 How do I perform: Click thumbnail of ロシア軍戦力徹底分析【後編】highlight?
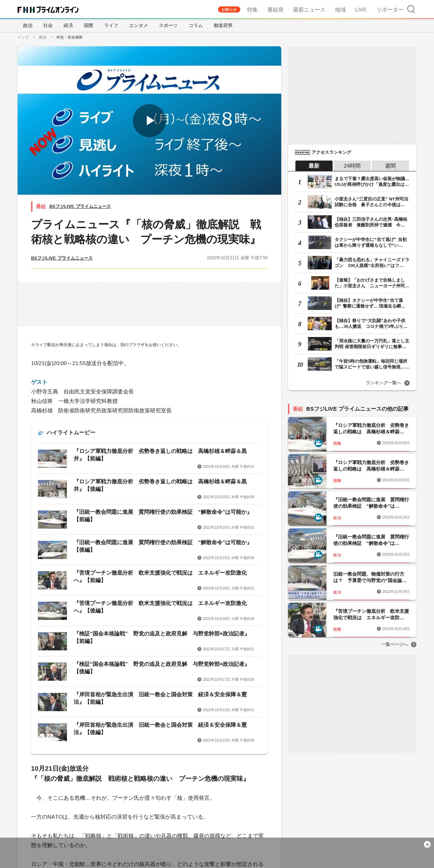click(x=52, y=489)
